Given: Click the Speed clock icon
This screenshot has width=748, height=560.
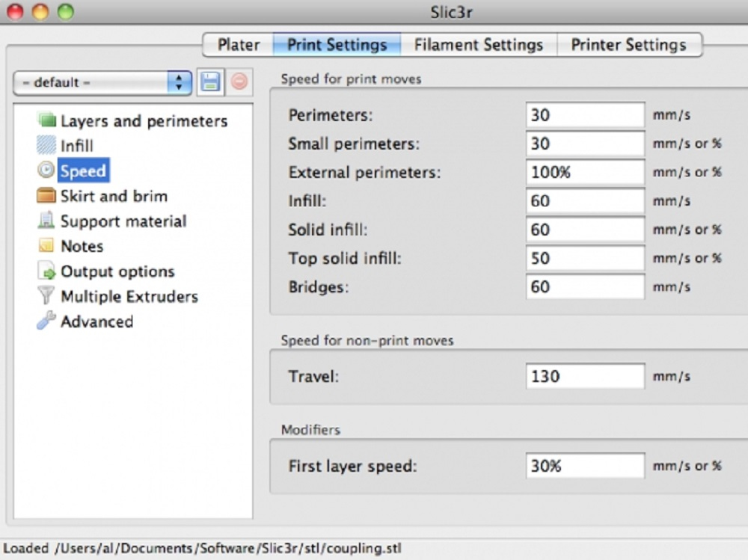Looking at the screenshot, I should click(46, 170).
